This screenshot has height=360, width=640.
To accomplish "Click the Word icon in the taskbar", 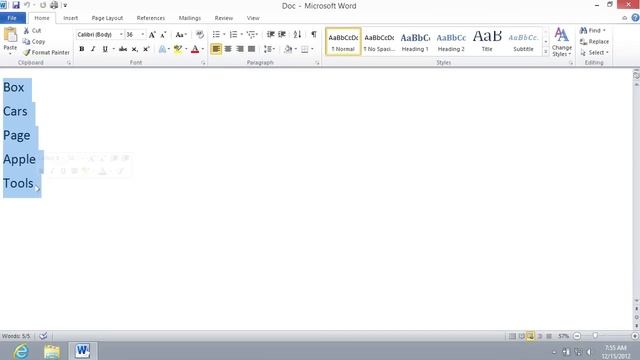I will point(82,351).
